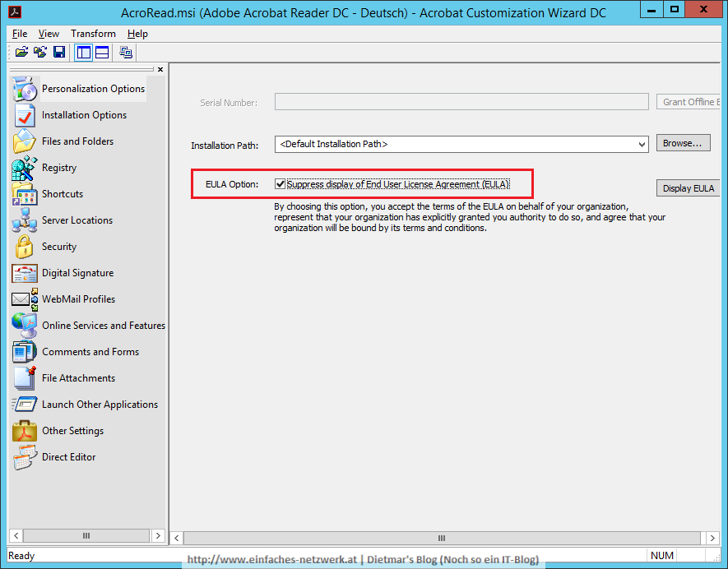The width and height of the screenshot is (728, 569).
Task: Click the Security padlock icon
Action: tap(24, 247)
